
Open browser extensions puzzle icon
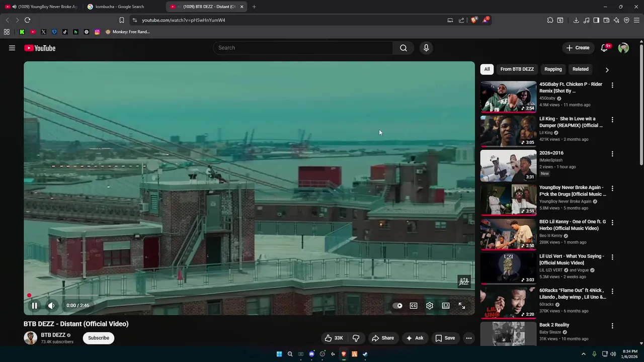click(550, 20)
